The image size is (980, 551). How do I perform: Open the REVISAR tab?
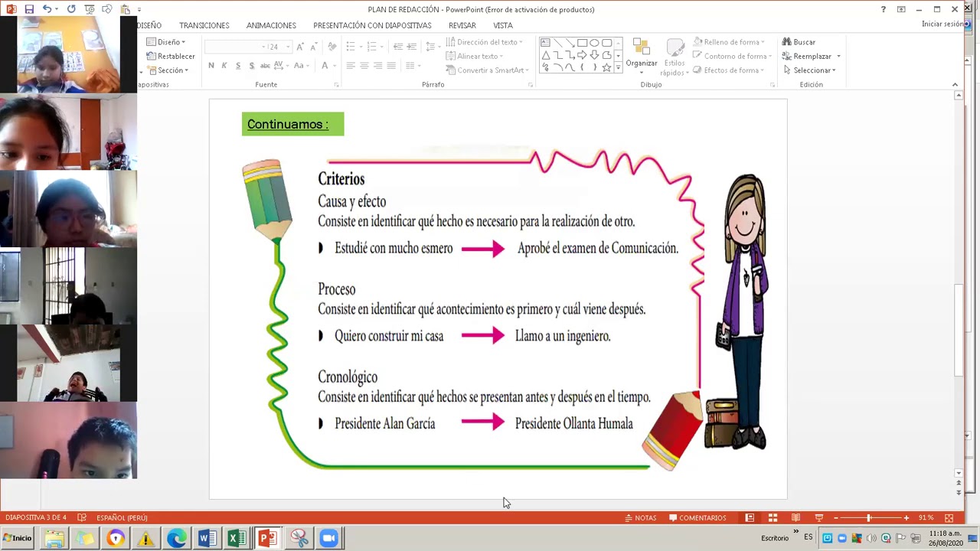(462, 25)
